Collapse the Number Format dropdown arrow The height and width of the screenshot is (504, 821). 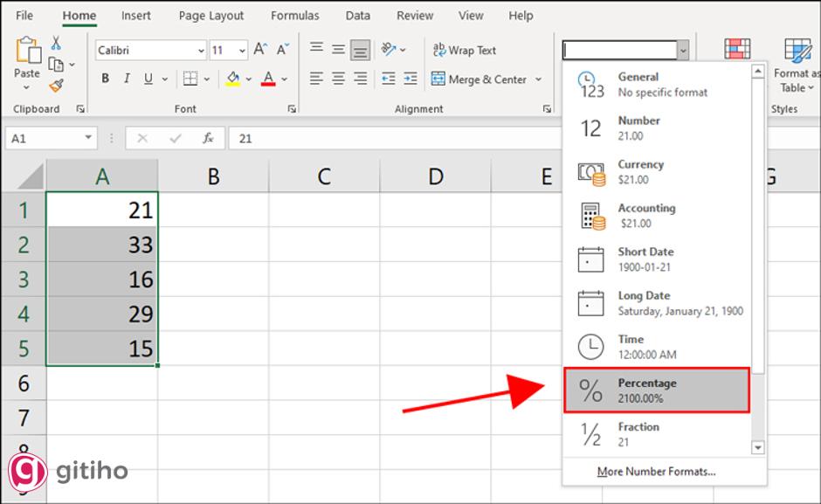[x=683, y=51]
